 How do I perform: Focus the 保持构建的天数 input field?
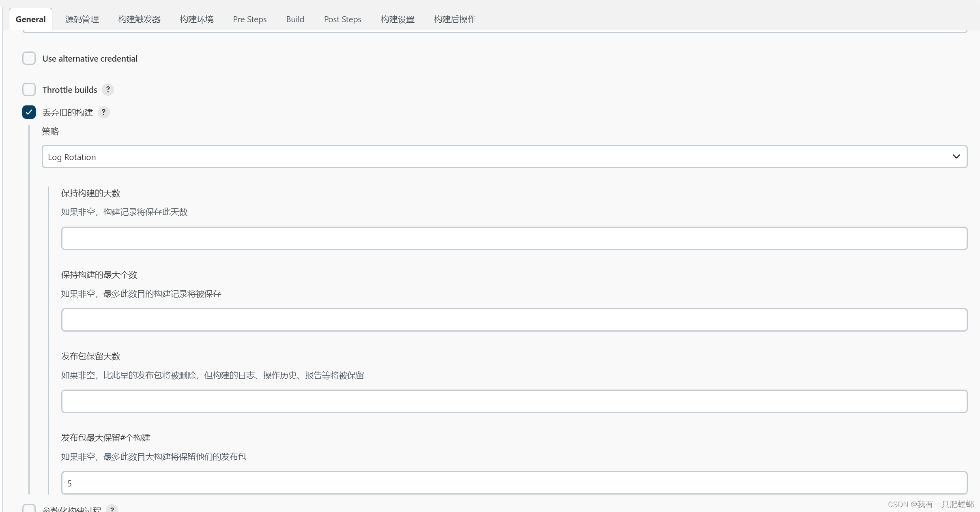(514, 238)
